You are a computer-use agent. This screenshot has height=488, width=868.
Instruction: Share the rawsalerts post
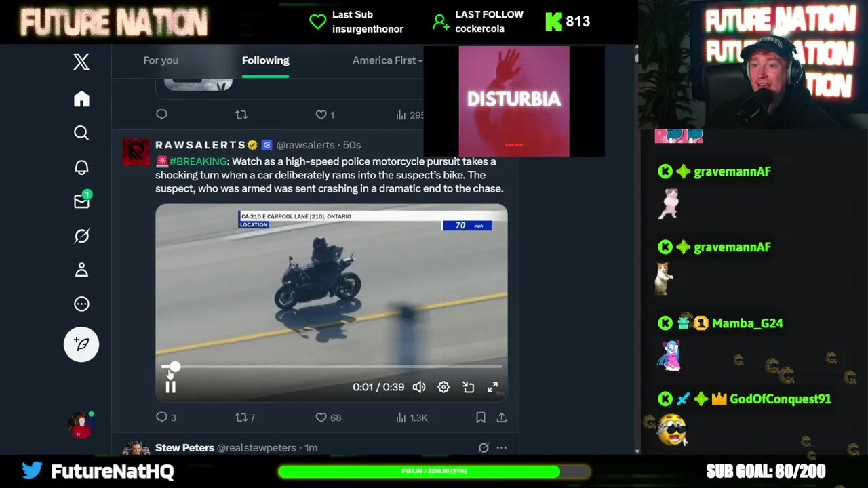coord(502,418)
